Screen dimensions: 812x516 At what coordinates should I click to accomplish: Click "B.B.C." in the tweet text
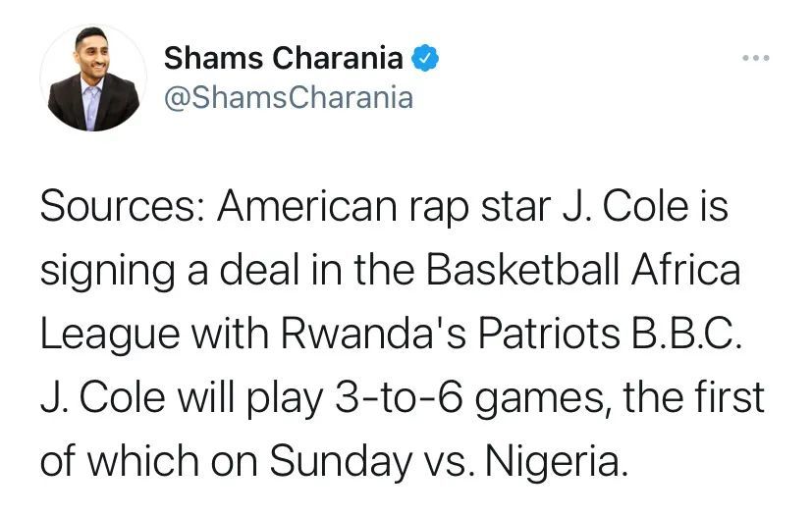point(686,334)
